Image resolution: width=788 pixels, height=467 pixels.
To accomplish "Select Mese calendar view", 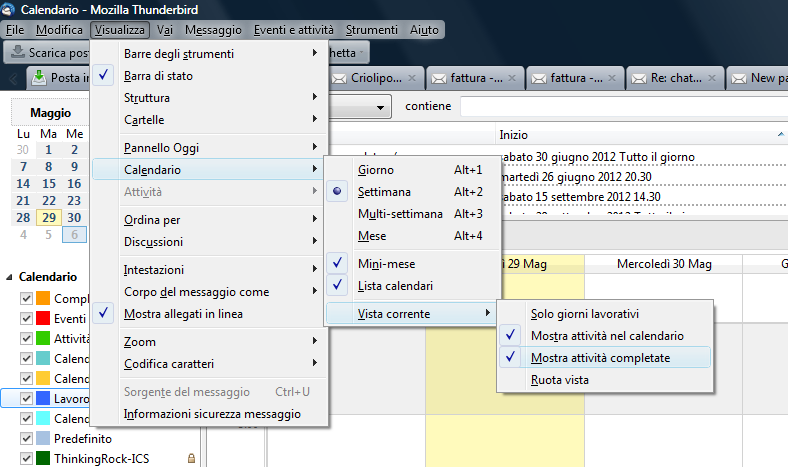I will point(413,236).
